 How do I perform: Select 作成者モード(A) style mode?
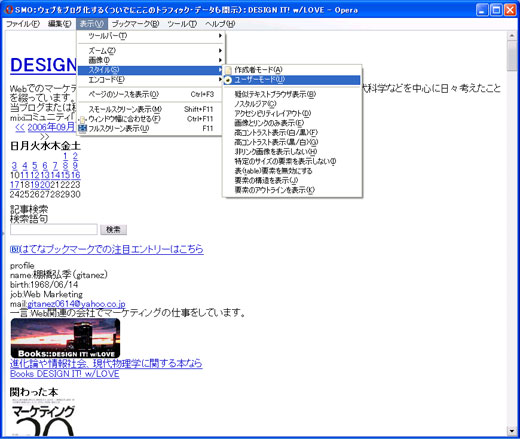pyautogui.click(x=292, y=70)
